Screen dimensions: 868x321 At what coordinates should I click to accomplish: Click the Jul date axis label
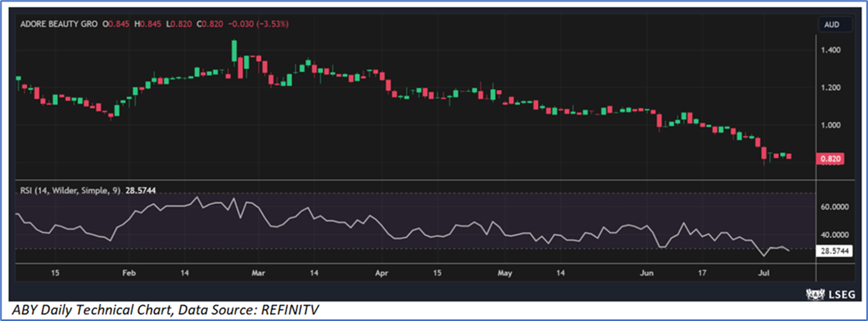click(x=764, y=273)
